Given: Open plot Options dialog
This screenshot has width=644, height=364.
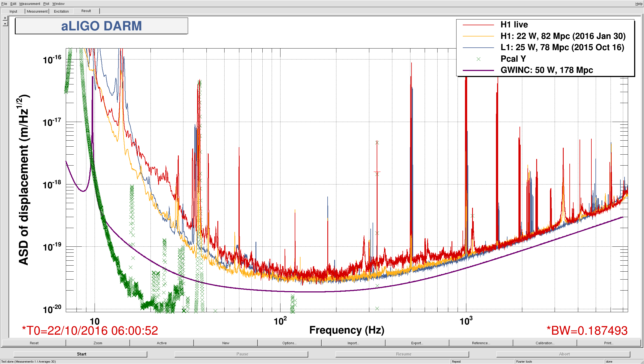Looking at the screenshot, I should [290, 343].
